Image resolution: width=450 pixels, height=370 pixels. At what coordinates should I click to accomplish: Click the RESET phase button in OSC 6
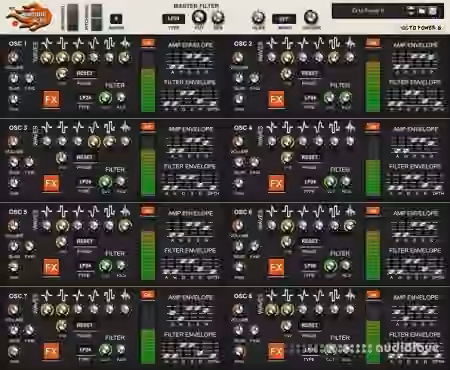[x=310, y=241]
